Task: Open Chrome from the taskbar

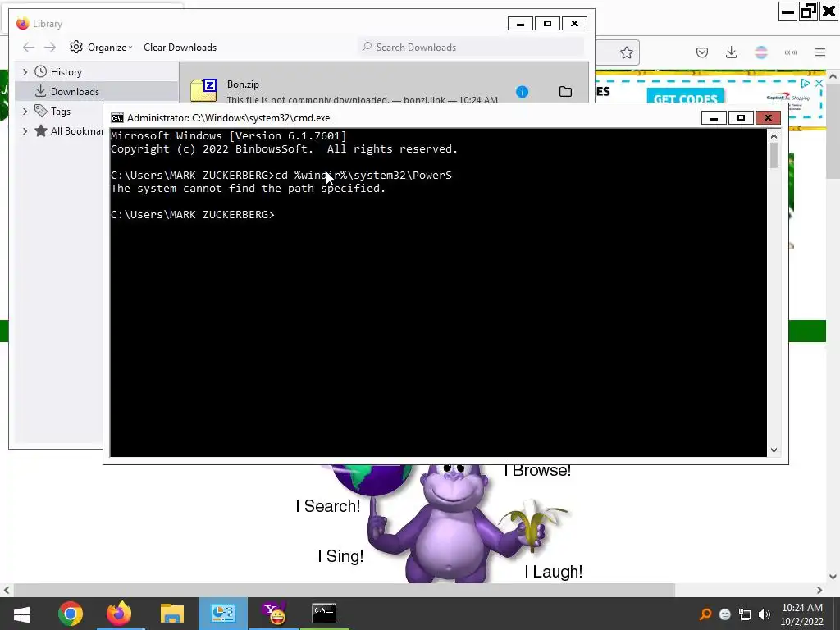Action: 71,614
